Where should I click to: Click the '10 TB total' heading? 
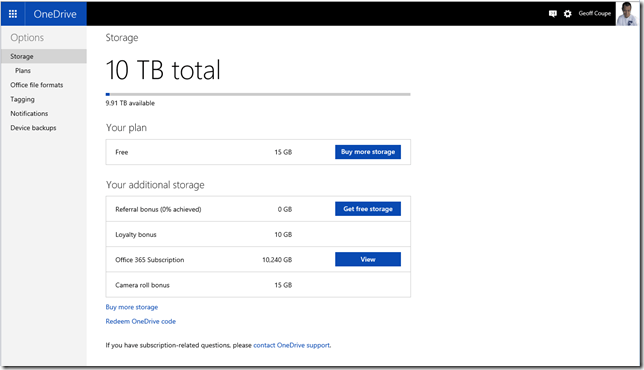click(163, 70)
